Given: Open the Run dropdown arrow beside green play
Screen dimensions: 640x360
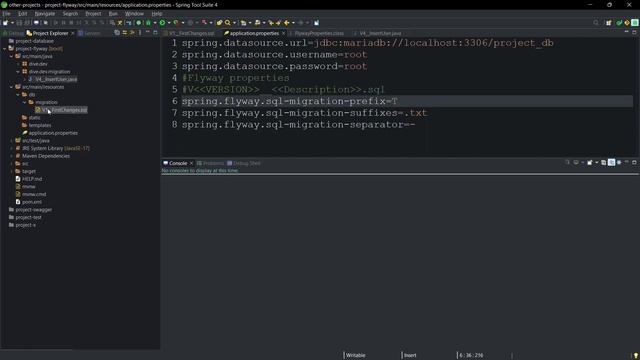Looking at the screenshot, I should 169,23.
